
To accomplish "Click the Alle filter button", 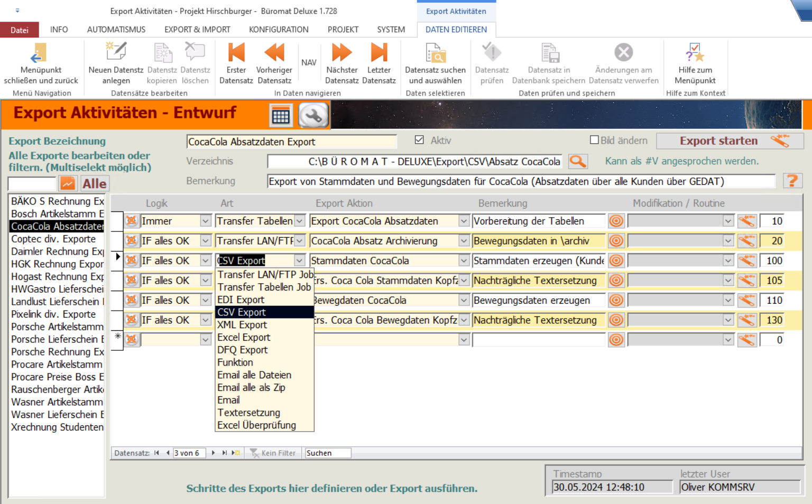I will point(94,184).
